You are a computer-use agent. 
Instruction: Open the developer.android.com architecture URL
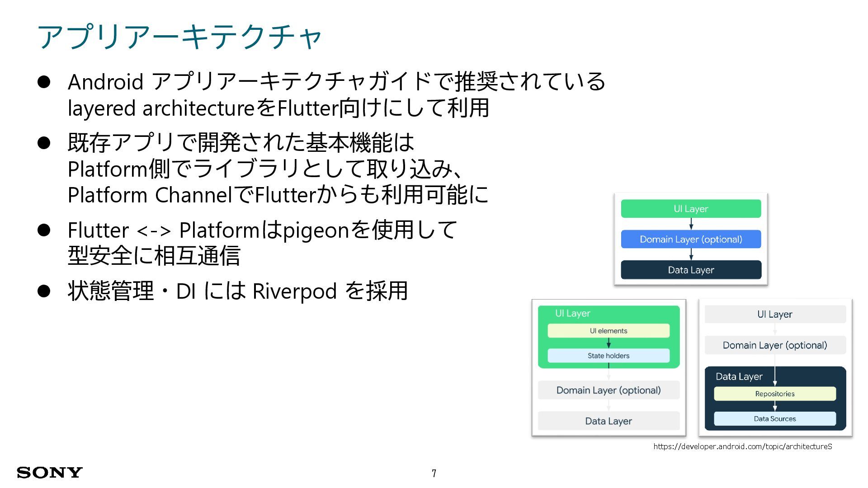click(x=743, y=446)
